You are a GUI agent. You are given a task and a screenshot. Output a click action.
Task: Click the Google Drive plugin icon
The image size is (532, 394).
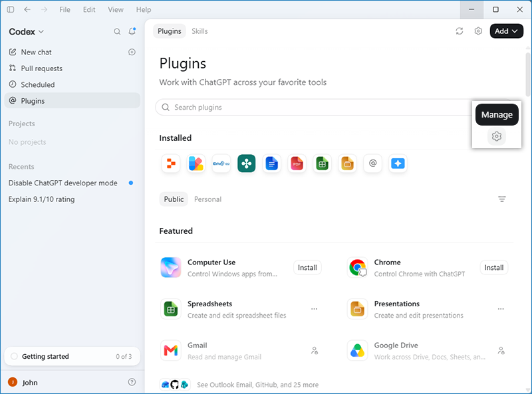pyautogui.click(x=358, y=350)
